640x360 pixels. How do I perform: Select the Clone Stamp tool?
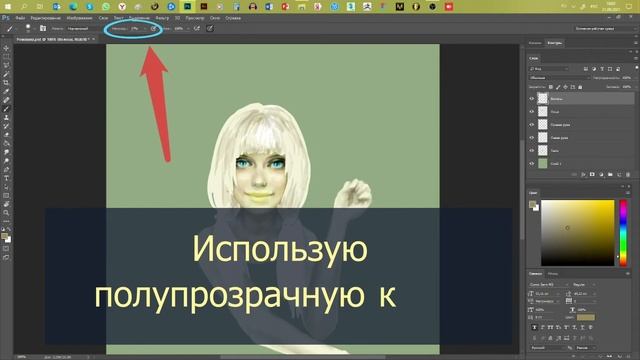(x=6, y=117)
